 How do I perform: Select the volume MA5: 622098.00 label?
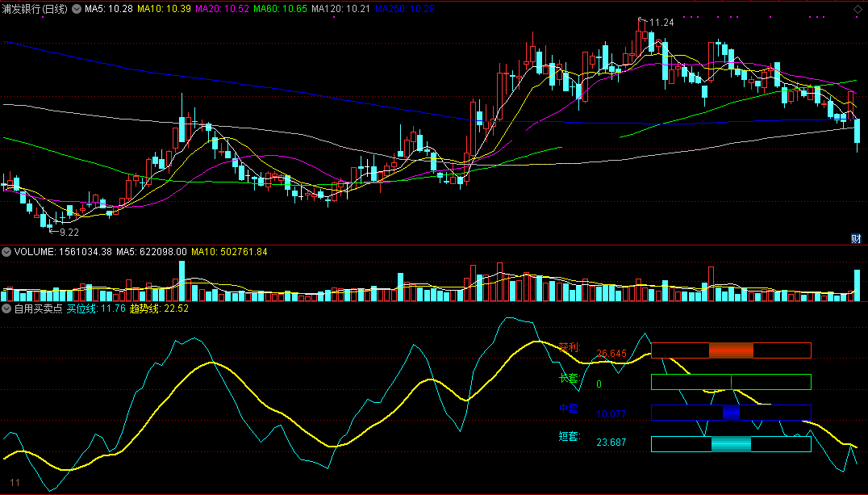coord(151,252)
